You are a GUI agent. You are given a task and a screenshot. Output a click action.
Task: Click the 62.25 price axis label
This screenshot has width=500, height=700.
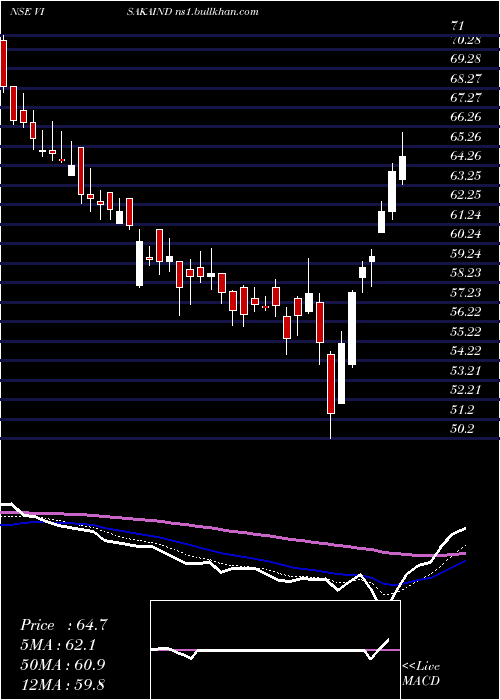coord(466,195)
